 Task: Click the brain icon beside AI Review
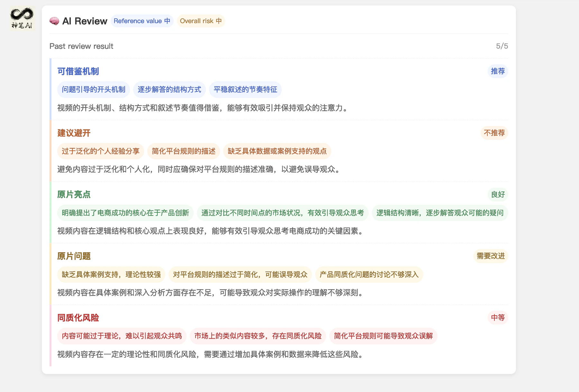pos(54,21)
